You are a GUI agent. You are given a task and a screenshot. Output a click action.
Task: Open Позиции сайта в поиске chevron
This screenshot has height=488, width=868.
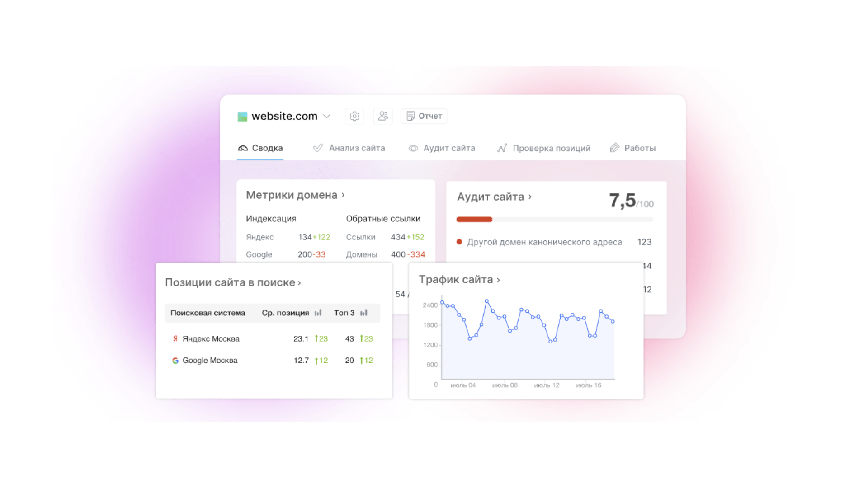pos(299,283)
